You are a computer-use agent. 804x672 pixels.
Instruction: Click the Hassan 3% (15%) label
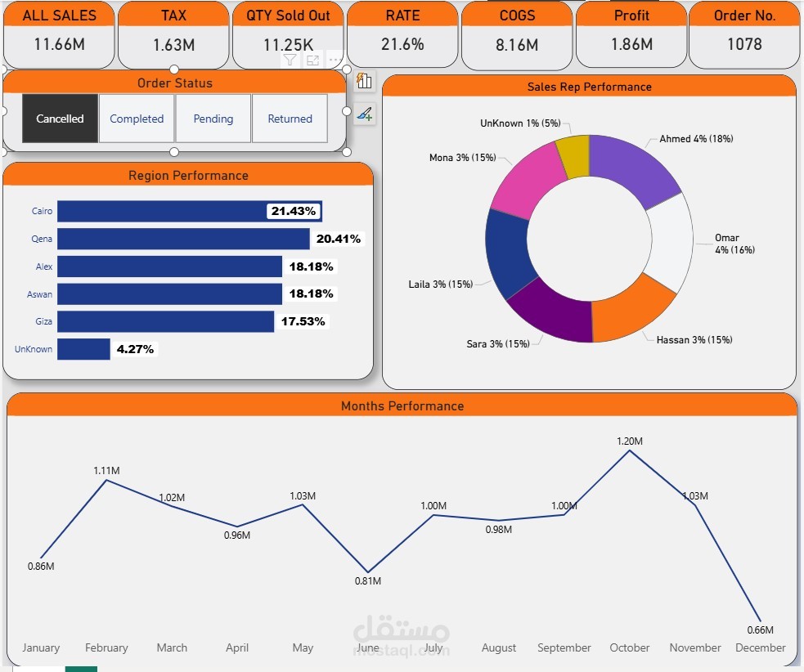(x=694, y=340)
